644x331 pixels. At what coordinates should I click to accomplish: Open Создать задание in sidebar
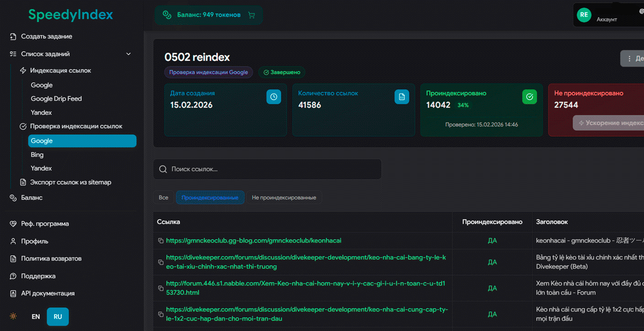46,37
